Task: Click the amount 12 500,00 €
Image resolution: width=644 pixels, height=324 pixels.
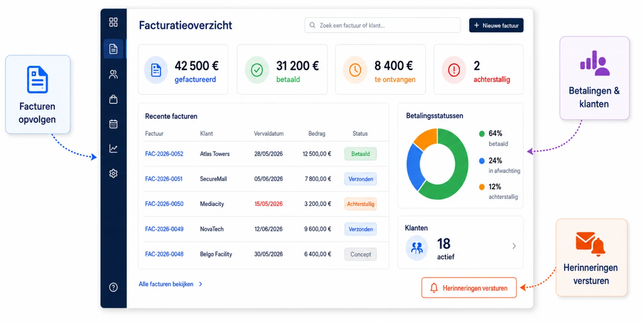Action: pos(317,154)
